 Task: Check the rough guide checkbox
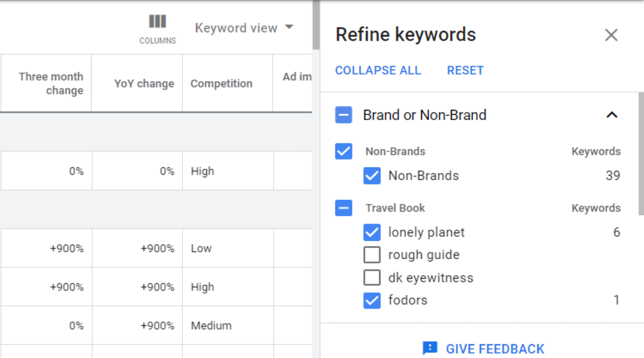(x=372, y=255)
